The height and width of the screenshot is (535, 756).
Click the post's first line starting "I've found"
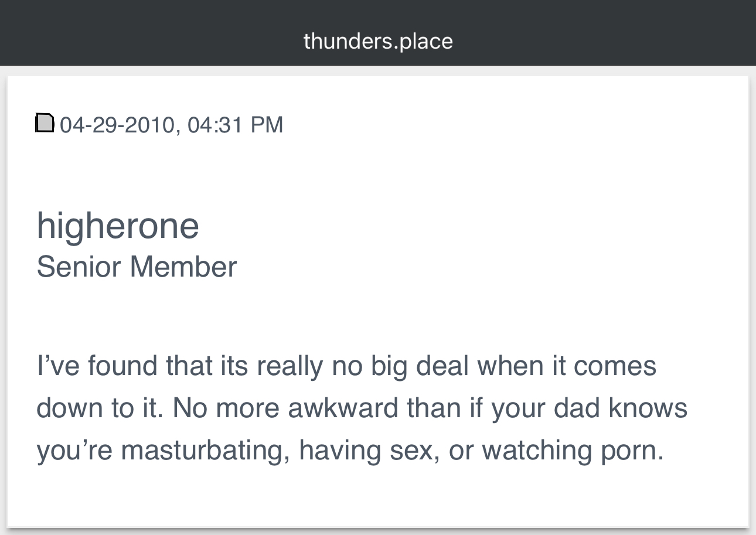[x=346, y=366]
